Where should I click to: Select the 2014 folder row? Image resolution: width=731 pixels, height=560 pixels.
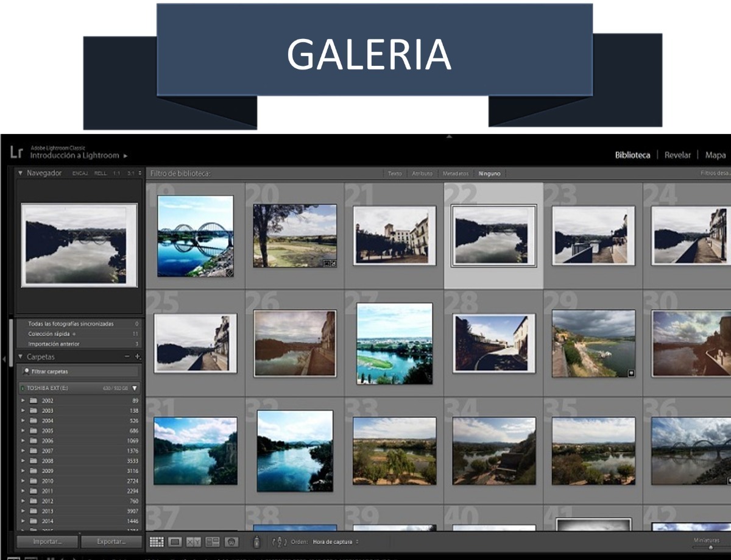pyautogui.click(x=80, y=522)
